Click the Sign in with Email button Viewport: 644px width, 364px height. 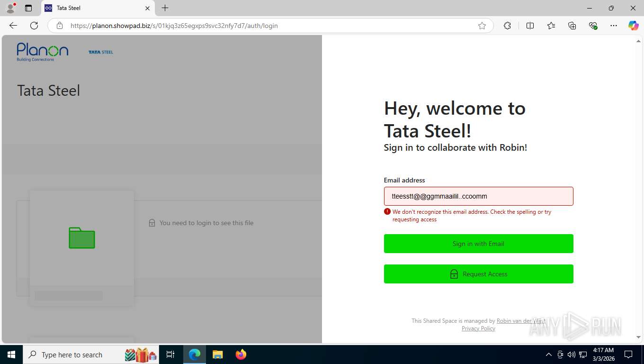point(478,244)
